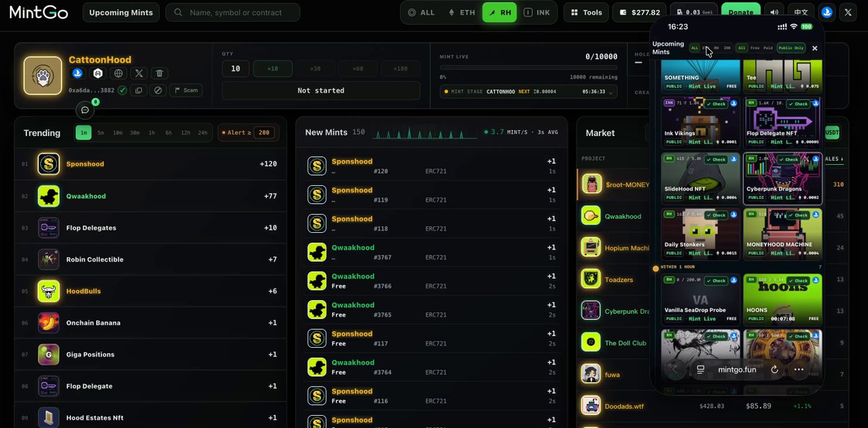Screen dimensions: 868x428
Task: Expand the CATTONHOO mint stage row
Action: [528, 93]
